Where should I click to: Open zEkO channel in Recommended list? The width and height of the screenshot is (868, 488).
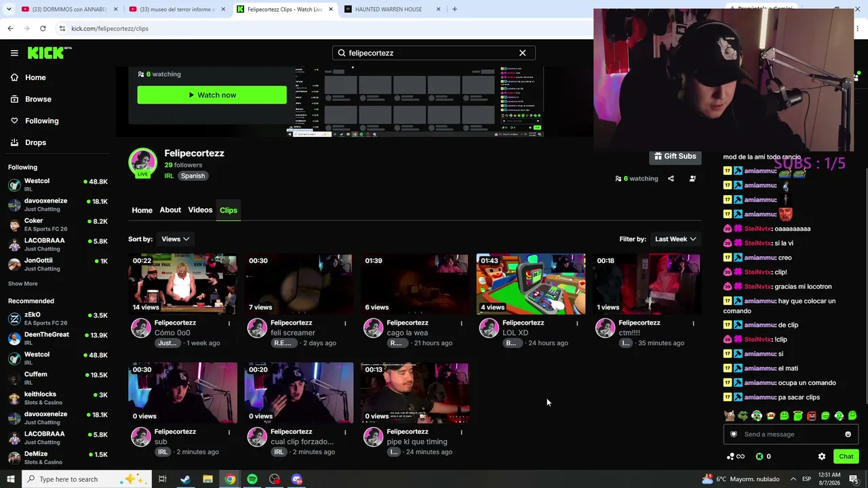[x=58, y=319]
